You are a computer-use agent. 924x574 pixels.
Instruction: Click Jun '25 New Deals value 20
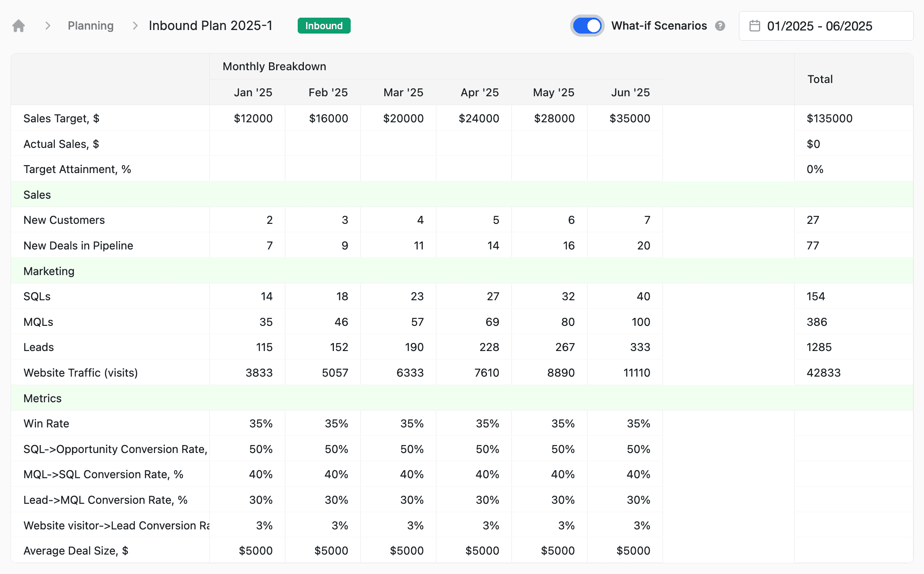click(x=644, y=245)
